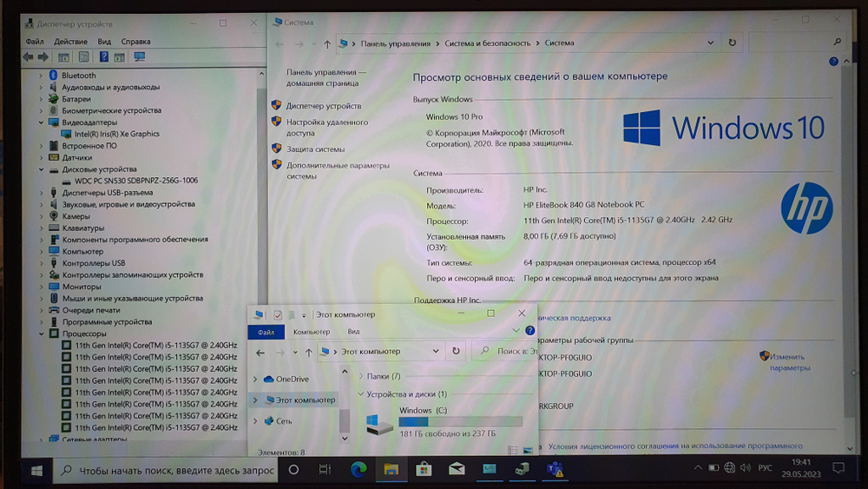This screenshot has width=868, height=489.
Task: Click Forward arrow in Device Manager toolbar
Action: (43, 57)
